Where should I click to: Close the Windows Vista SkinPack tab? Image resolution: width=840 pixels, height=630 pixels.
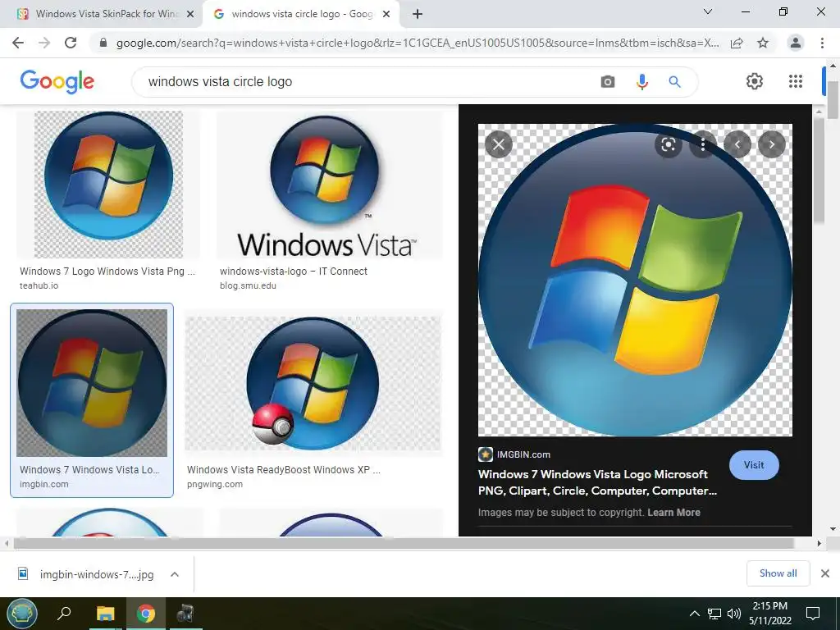point(189,15)
